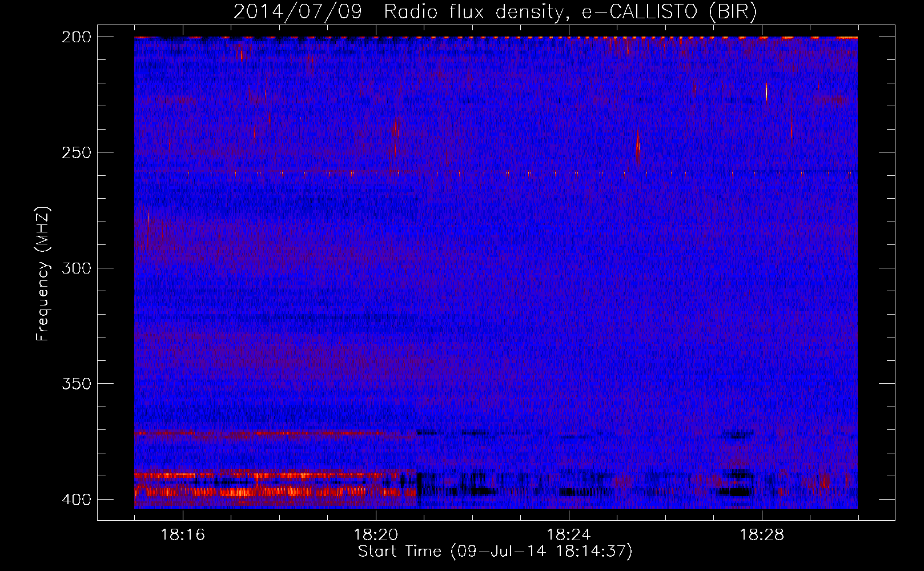Viewport: 924px width, 571px height.
Task: Click the plot title 'Radio flux density, e-CALLISTO (BIR)'
Action: (x=570, y=12)
